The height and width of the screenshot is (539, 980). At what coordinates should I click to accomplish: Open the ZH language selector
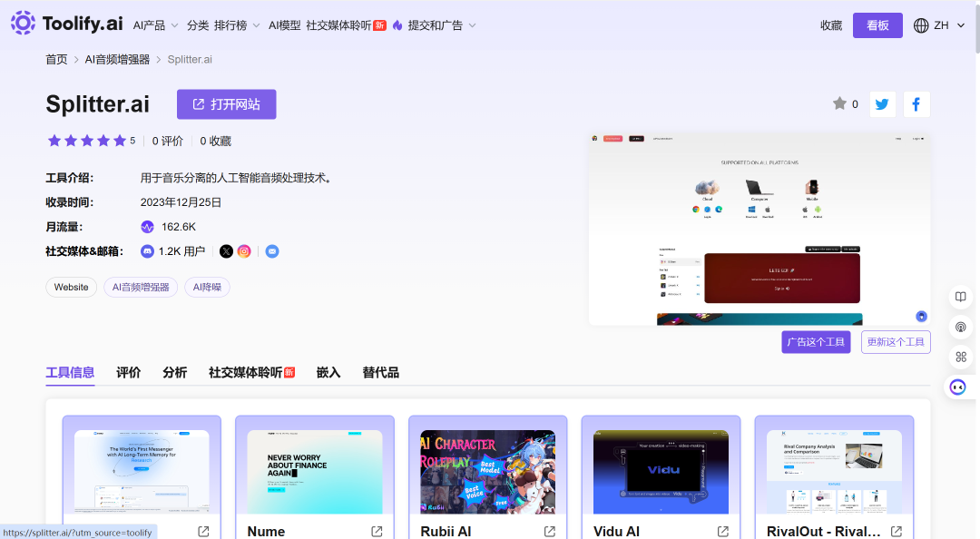[x=939, y=25]
